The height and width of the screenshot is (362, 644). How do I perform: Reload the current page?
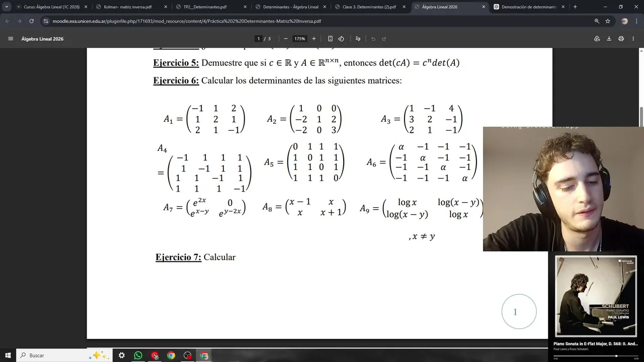click(x=31, y=21)
